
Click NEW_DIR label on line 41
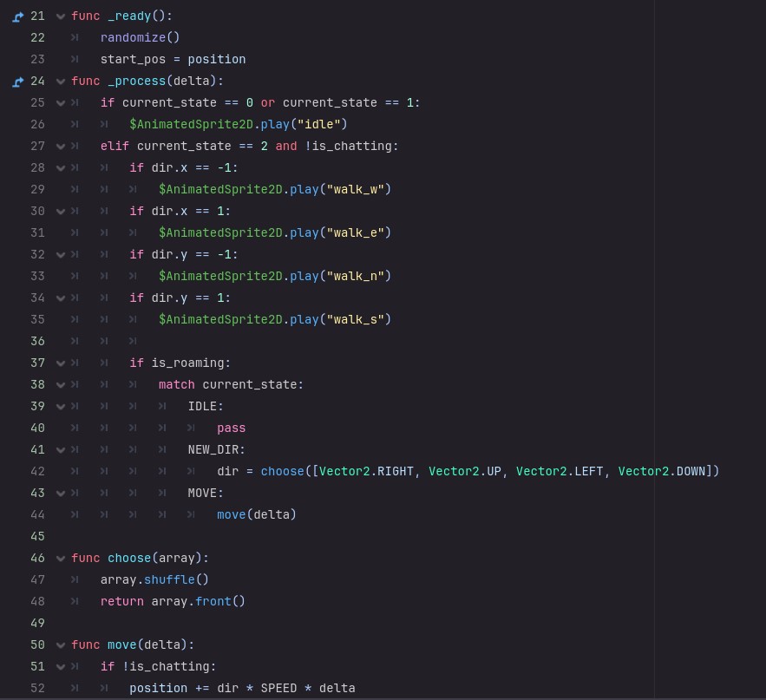[213, 449]
